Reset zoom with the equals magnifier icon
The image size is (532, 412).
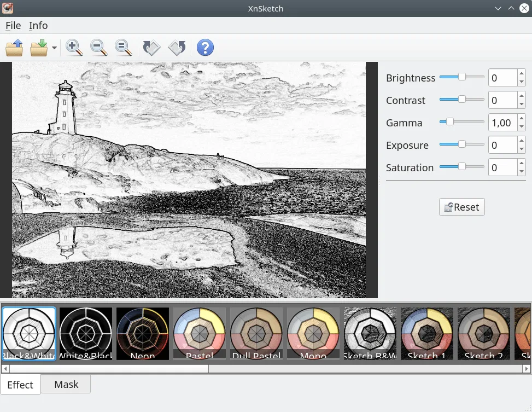click(x=124, y=48)
